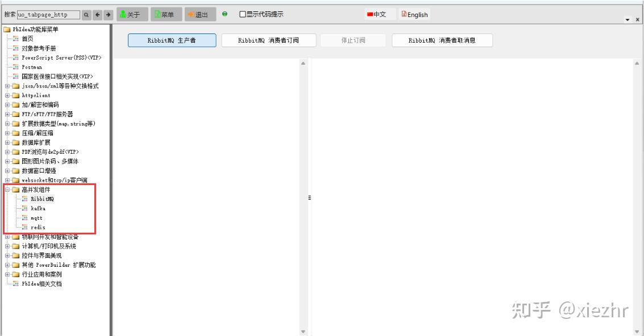Expand 其他 PowerBuilder 扩展功能 node
This screenshot has width=644, height=336.
(7, 266)
